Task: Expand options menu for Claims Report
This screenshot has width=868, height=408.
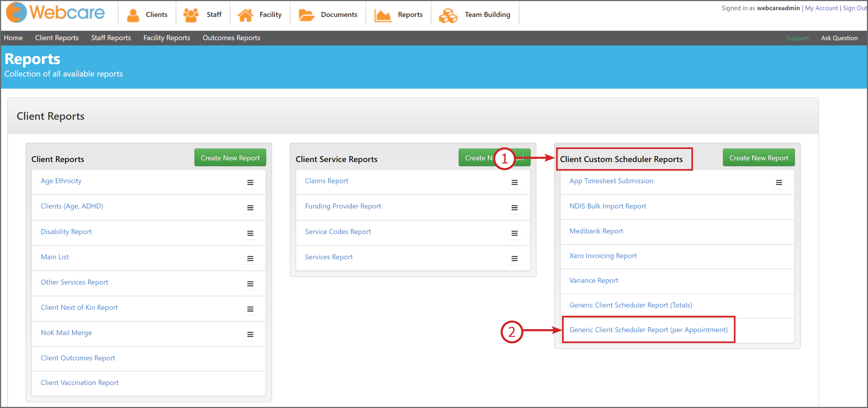Action: (514, 183)
